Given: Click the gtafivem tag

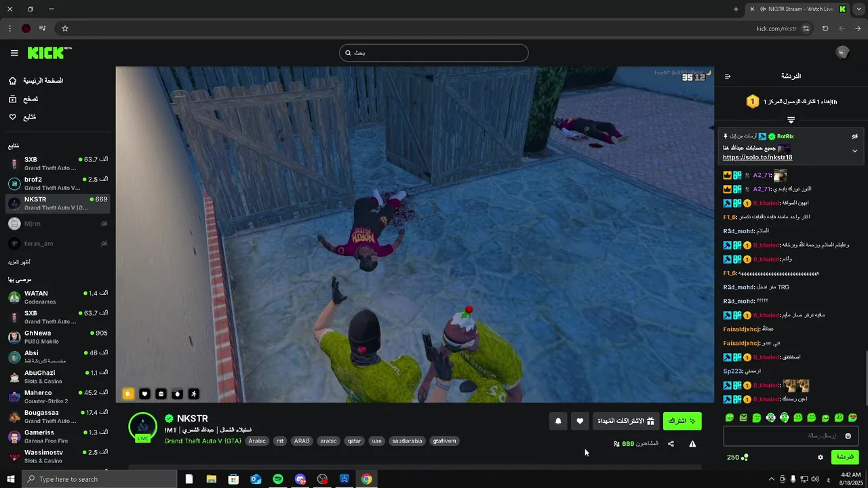Looking at the screenshot, I should (x=444, y=441).
